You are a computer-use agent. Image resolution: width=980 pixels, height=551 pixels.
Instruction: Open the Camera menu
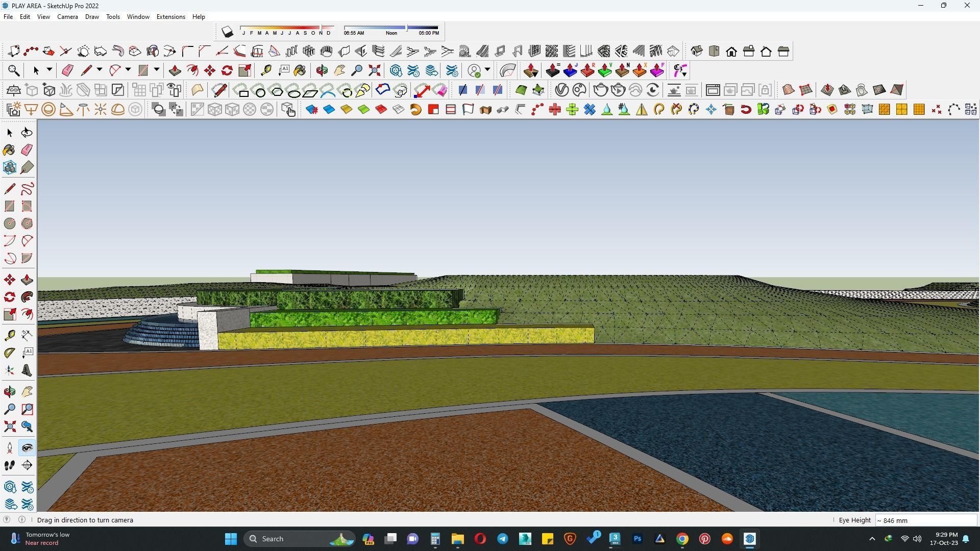[x=67, y=17]
